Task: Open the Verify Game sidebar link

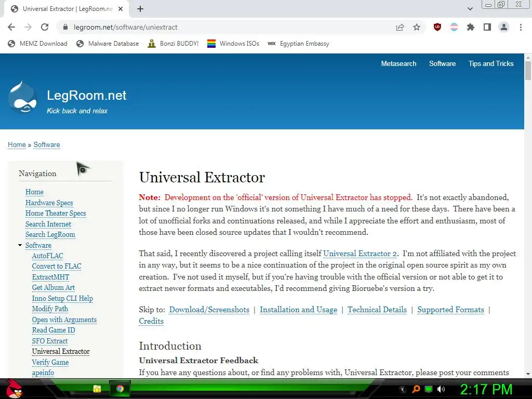Action: [x=50, y=362]
